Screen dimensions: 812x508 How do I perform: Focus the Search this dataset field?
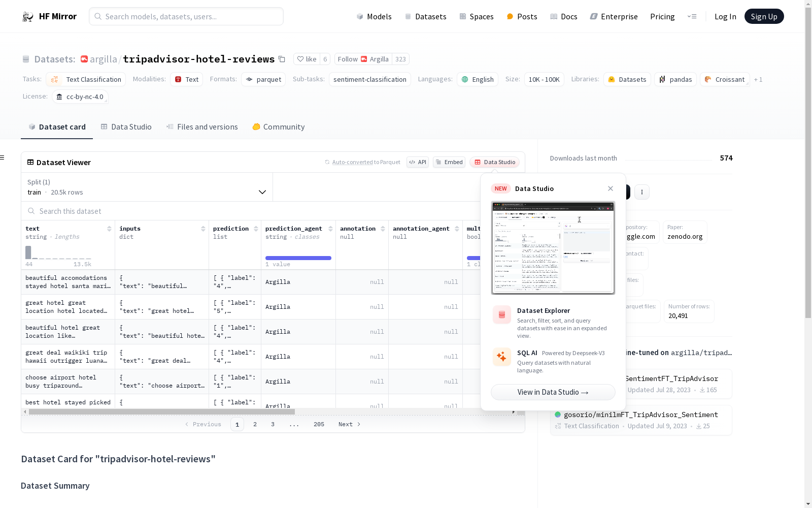(251, 211)
